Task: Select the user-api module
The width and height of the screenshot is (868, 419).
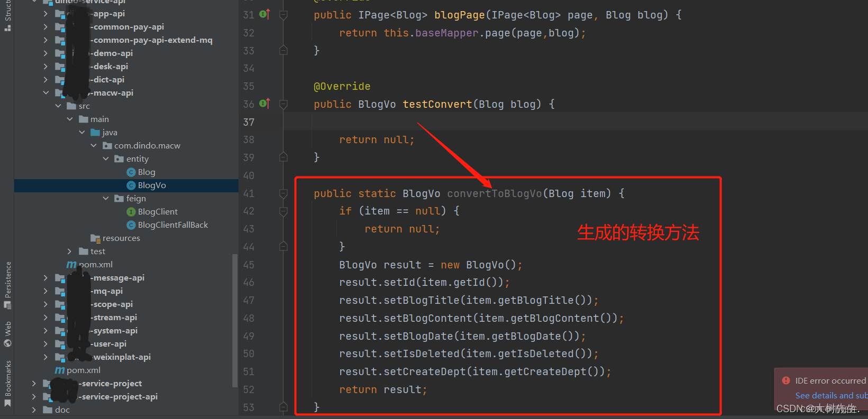Action: (108, 344)
